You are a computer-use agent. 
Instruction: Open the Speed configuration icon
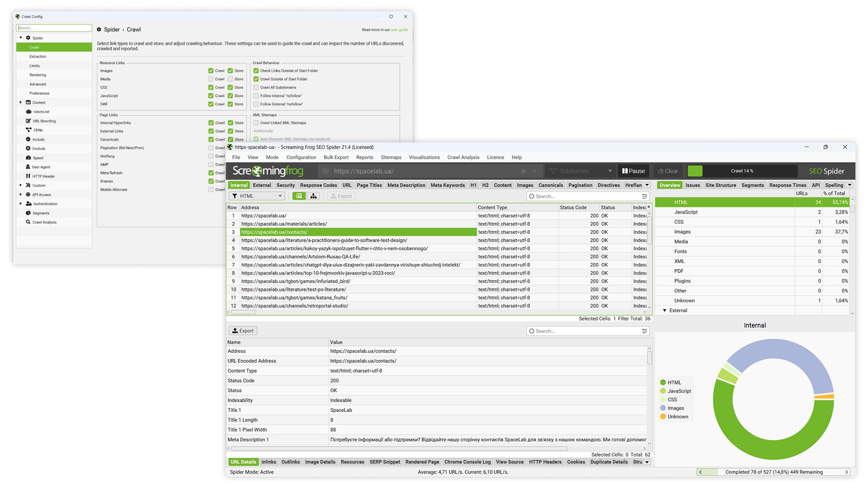28,158
